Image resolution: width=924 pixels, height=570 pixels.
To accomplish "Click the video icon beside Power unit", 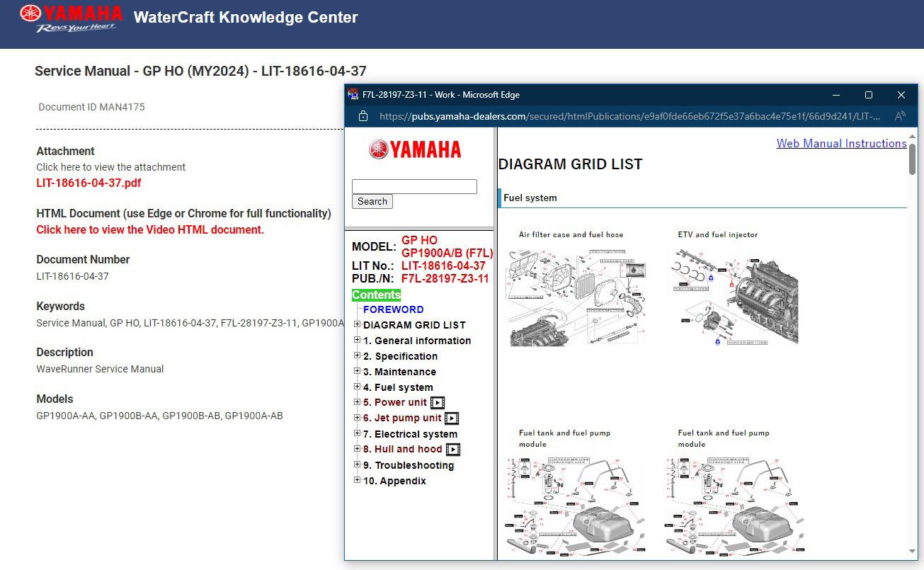I will pyautogui.click(x=438, y=403).
